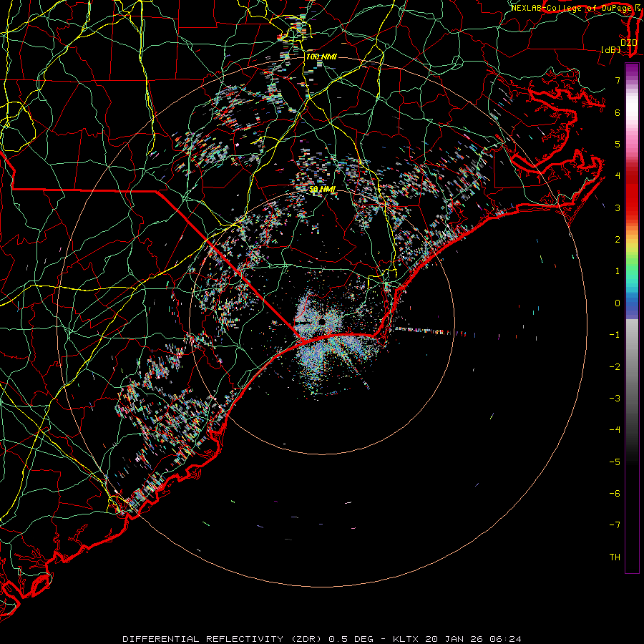Click the -2 value on the color scale

(x=615, y=367)
